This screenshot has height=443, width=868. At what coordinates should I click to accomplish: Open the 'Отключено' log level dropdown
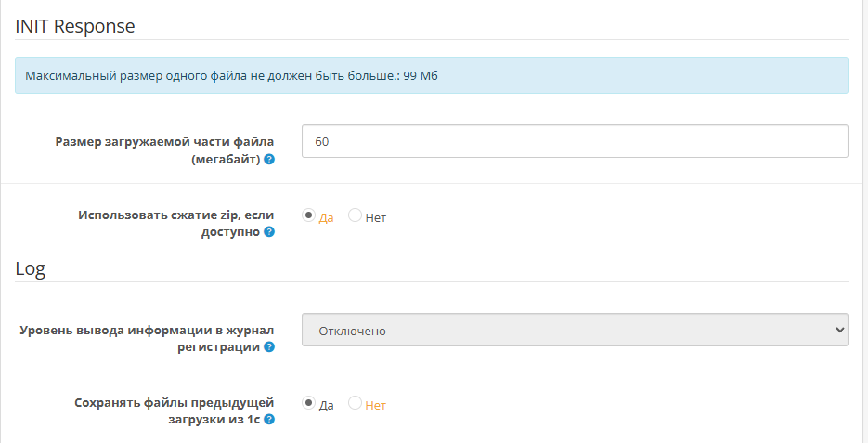(574, 330)
